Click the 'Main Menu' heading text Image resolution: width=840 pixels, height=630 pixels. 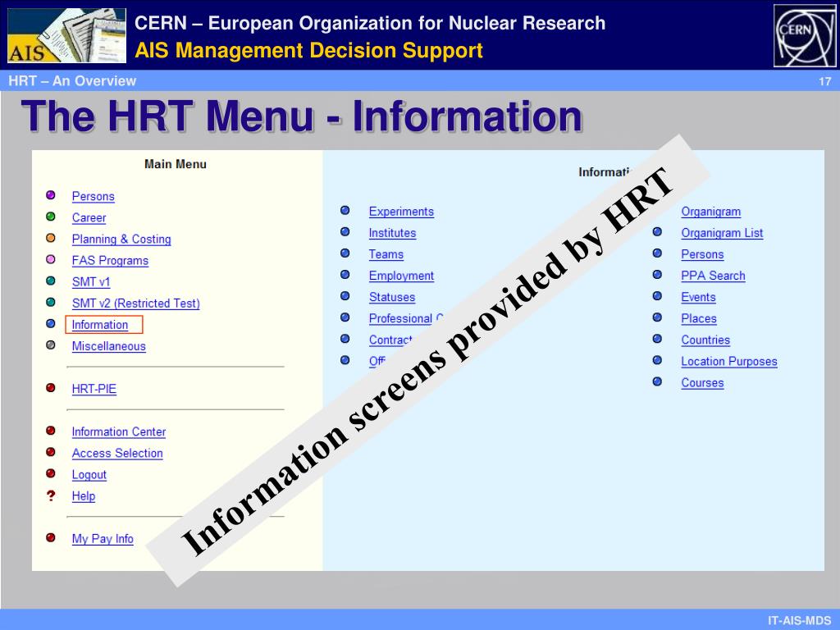click(x=176, y=164)
